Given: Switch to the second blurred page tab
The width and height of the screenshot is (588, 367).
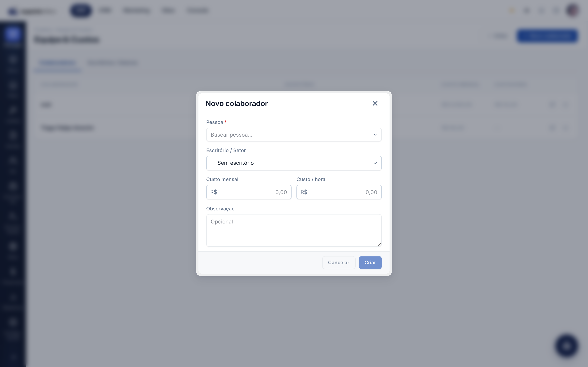Looking at the screenshot, I should (x=113, y=63).
